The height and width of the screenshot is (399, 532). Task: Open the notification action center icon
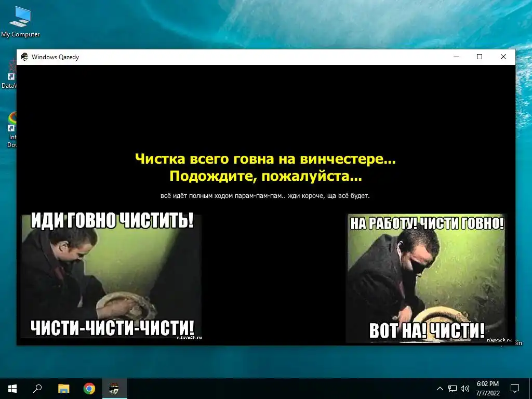515,389
